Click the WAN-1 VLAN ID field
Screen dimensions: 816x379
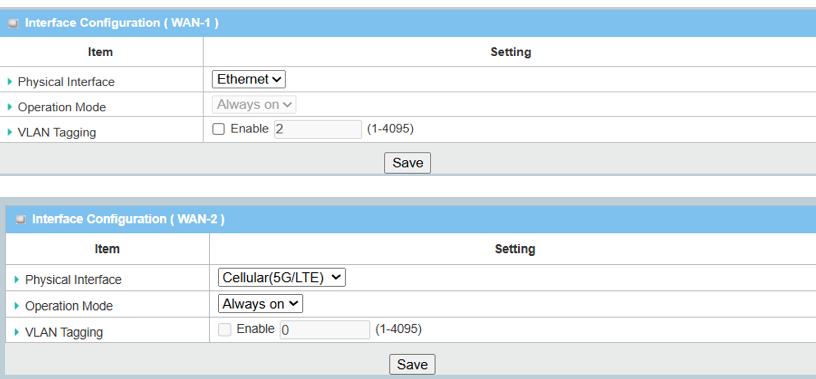317,130
